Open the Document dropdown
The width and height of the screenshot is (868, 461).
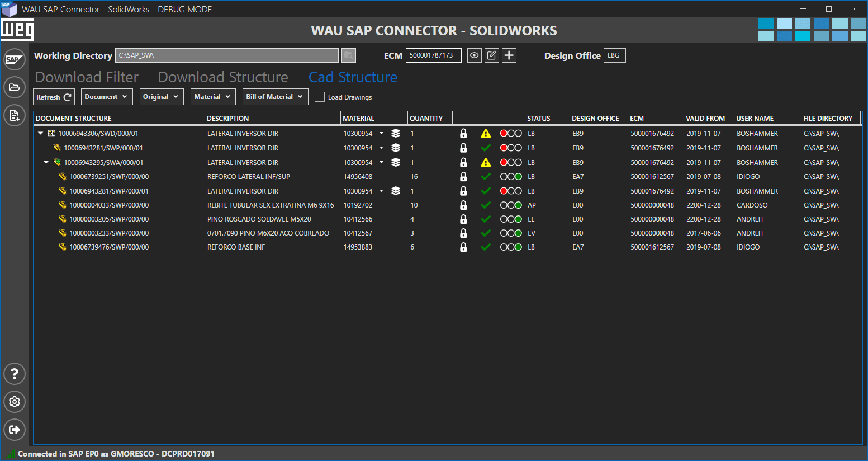pyautogui.click(x=107, y=97)
